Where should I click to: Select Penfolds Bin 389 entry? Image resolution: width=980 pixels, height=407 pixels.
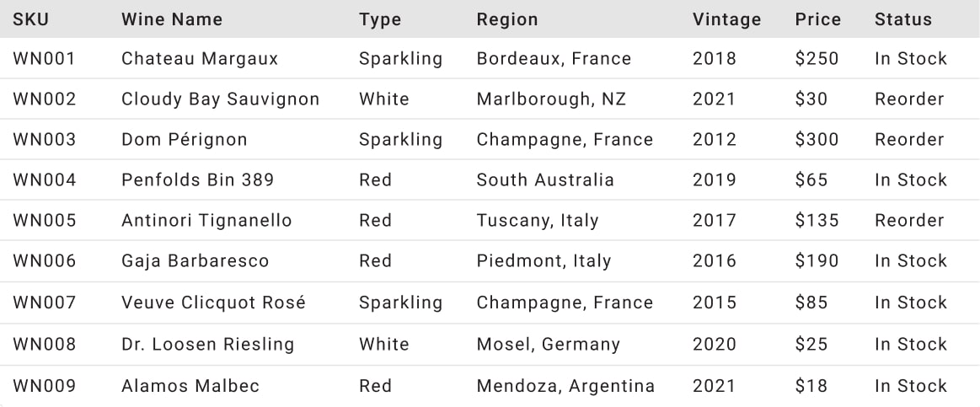197,180
